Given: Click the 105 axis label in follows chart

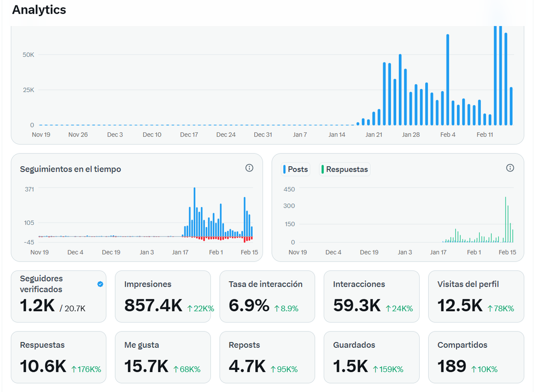Looking at the screenshot, I should [29, 223].
